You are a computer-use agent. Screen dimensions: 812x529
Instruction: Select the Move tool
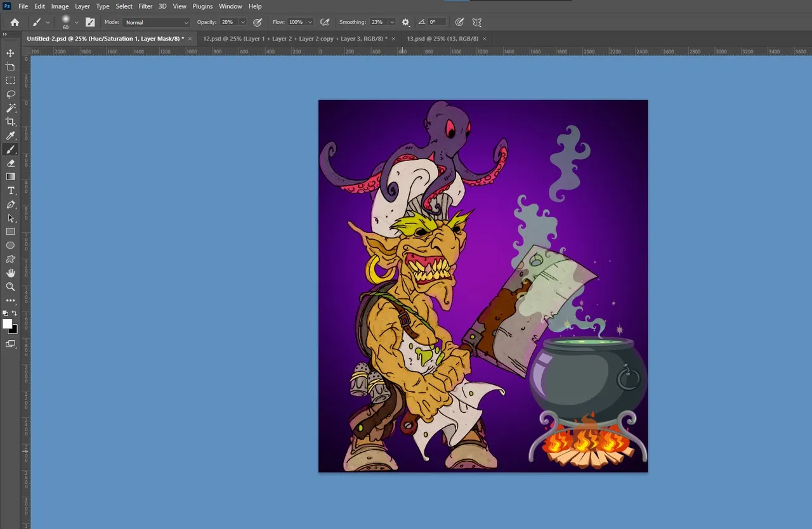(10, 53)
